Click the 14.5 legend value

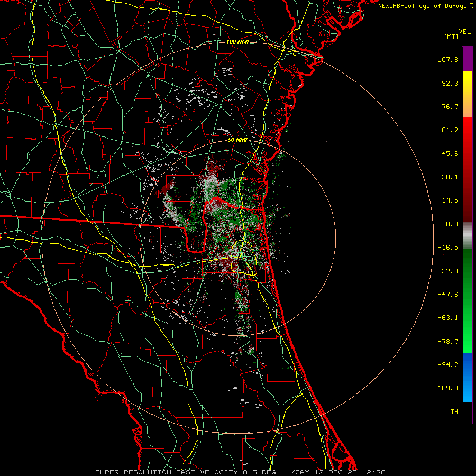tap(450, 200)
